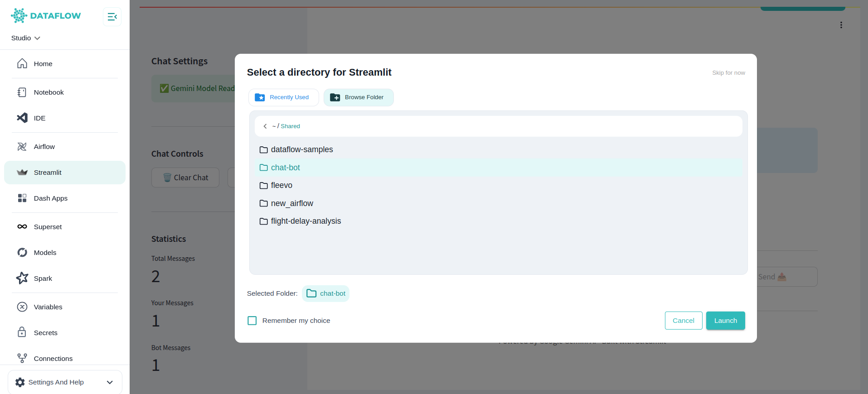Click the Skip for now link
The width and height of the screenshot is (868, 394).
coord(728,73)
